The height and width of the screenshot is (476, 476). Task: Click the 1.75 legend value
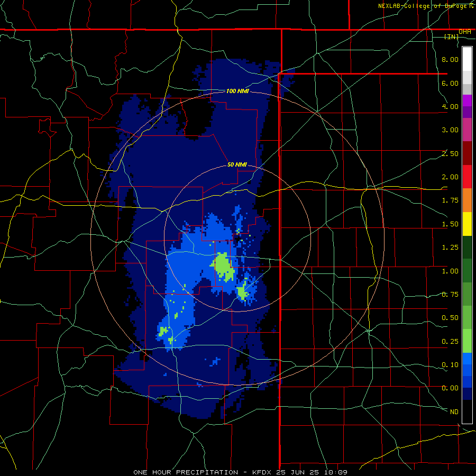(450, 200)
